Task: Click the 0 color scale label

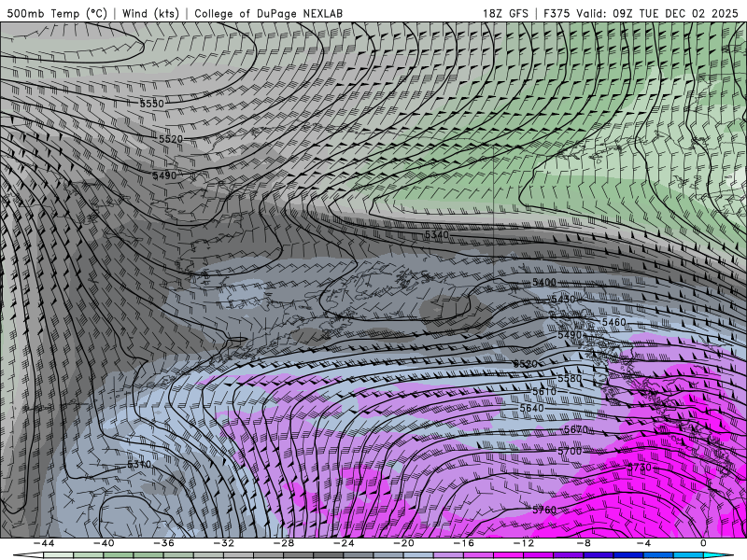Action: [703, 543]
